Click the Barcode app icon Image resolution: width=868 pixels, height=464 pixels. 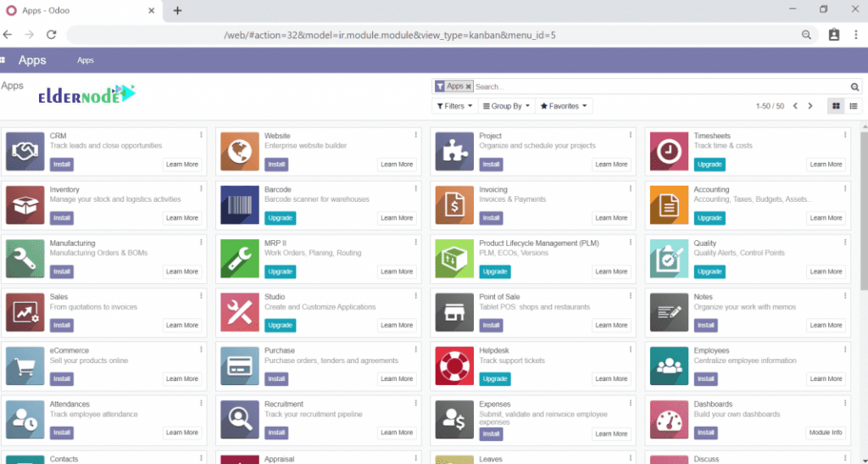tap(240, 204)
